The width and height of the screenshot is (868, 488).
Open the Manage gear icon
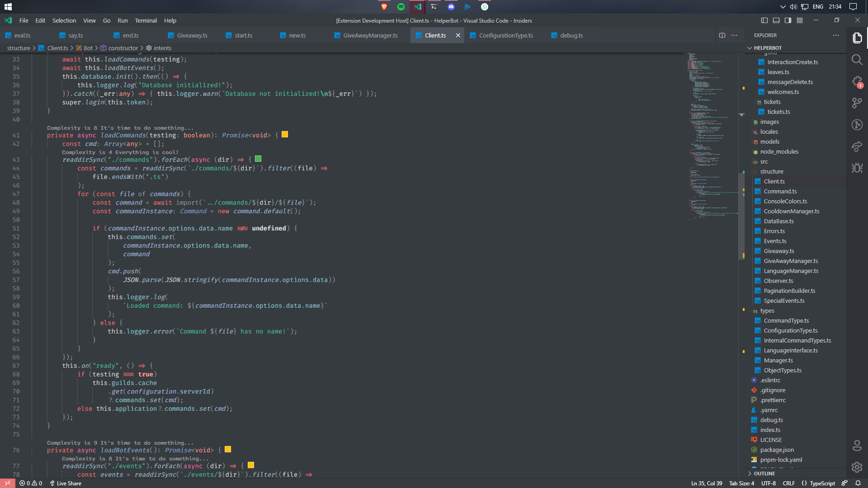click(857, 467)
